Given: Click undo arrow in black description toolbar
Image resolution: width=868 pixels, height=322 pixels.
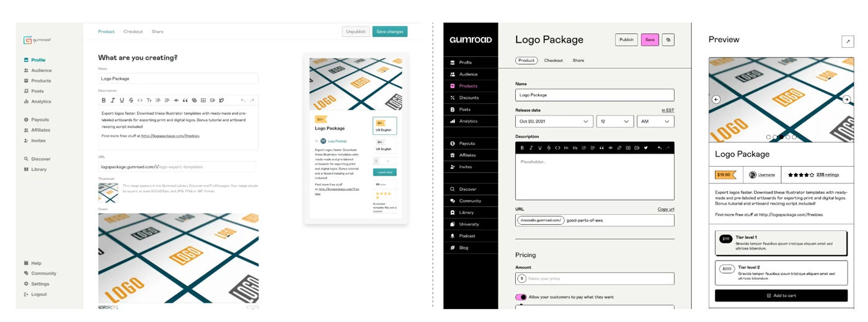Looking at the screenshot, I should click(x=659, y=148).
